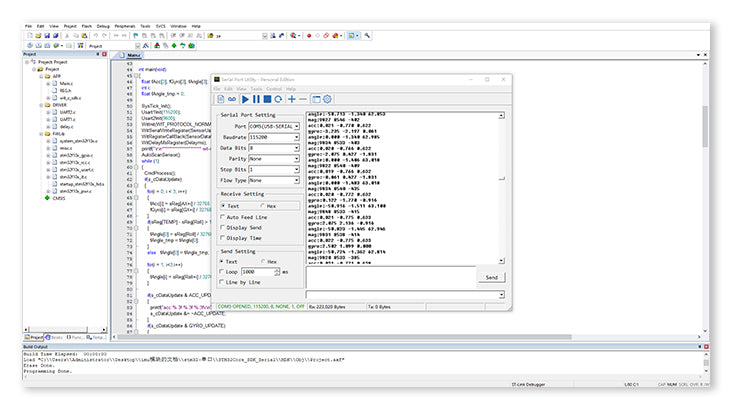
Task: Click the refresh icon in serial toolbar
Action: coord(277,99)
